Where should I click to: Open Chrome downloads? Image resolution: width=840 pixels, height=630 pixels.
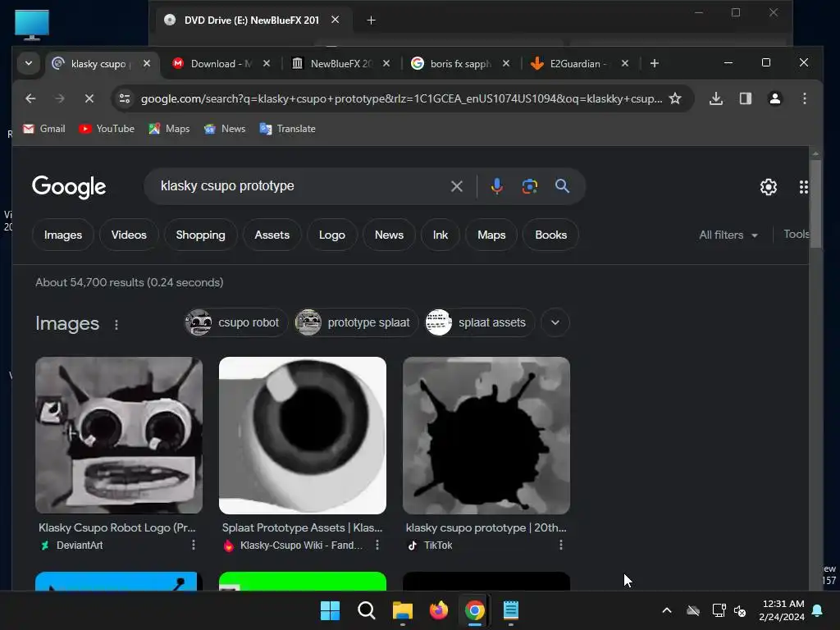click(715, 98)
